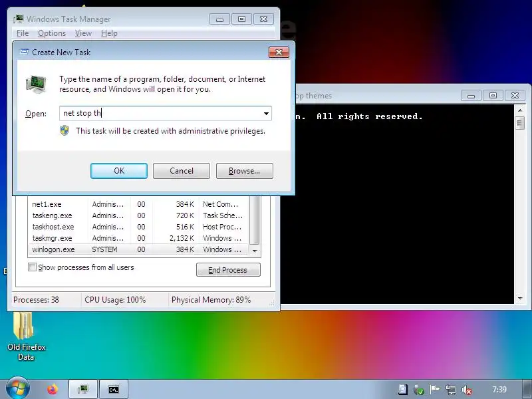Confirm the new task with OK
Screen dimensions: 532x399
pyautogui.click(x=119, y=171)
